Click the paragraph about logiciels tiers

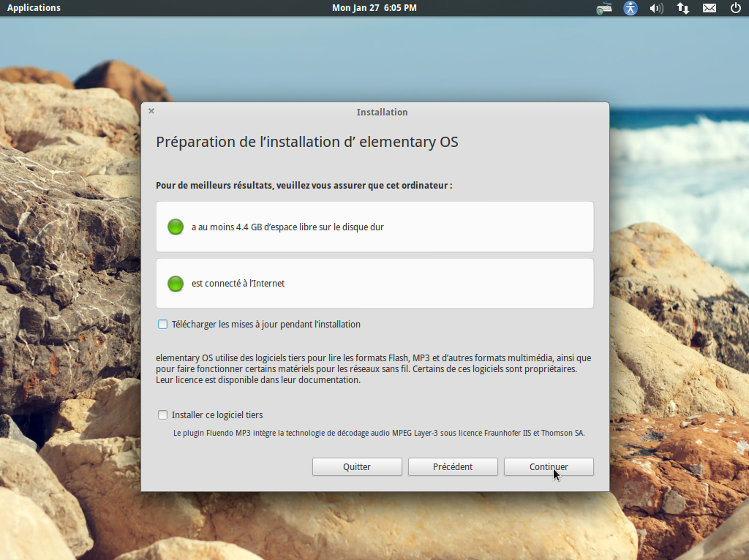pos(374,369)
